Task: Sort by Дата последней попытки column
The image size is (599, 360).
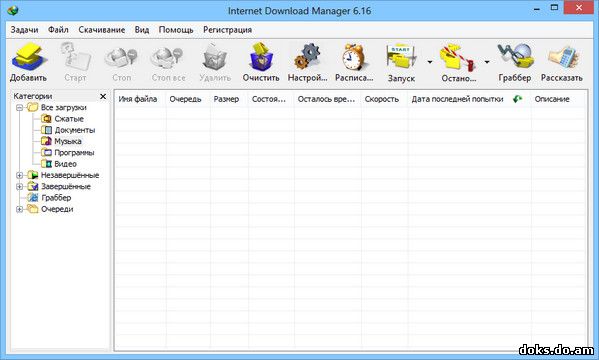Action: (x=457, y=99)
